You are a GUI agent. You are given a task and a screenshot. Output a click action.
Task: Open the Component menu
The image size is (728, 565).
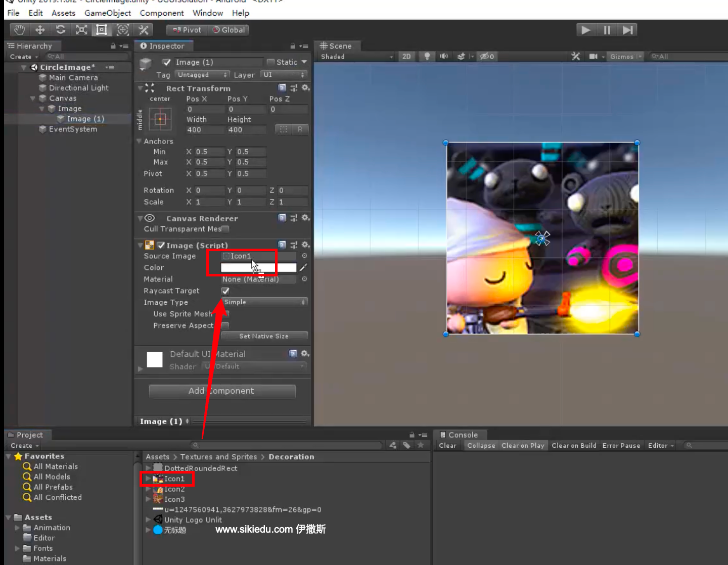162,13
